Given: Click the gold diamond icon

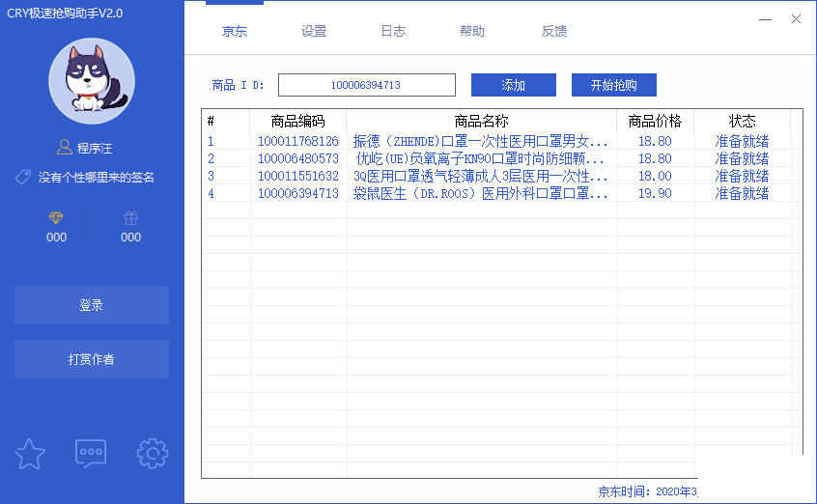Looking at the screenshot, I should tap(56, 217).
